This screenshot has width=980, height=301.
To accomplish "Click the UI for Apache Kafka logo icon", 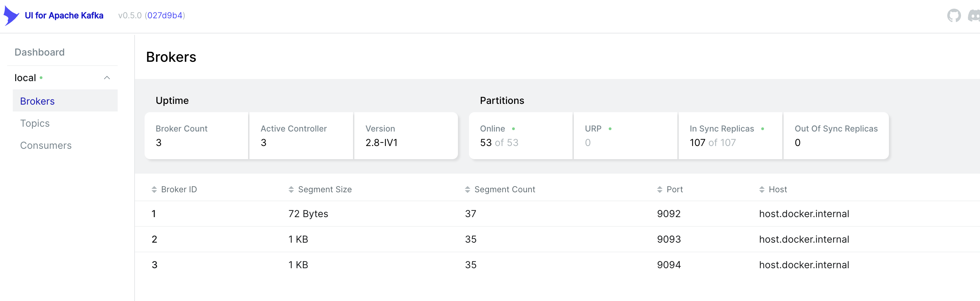I will (x=11, y=15).
